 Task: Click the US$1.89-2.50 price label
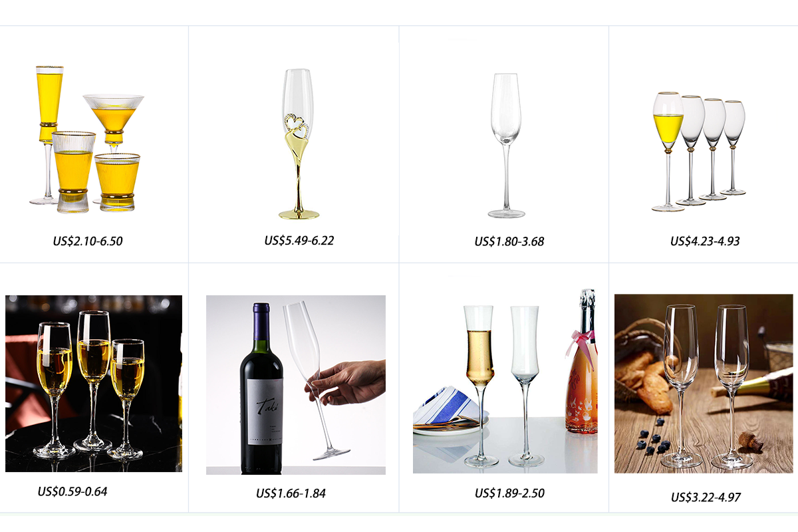point(509,493)
